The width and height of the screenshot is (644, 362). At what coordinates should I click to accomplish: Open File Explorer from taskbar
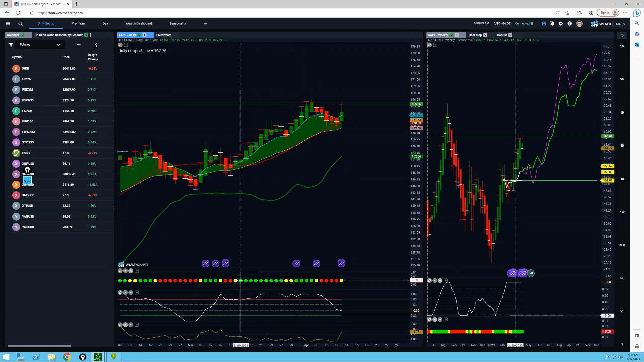tap(51, 357)
